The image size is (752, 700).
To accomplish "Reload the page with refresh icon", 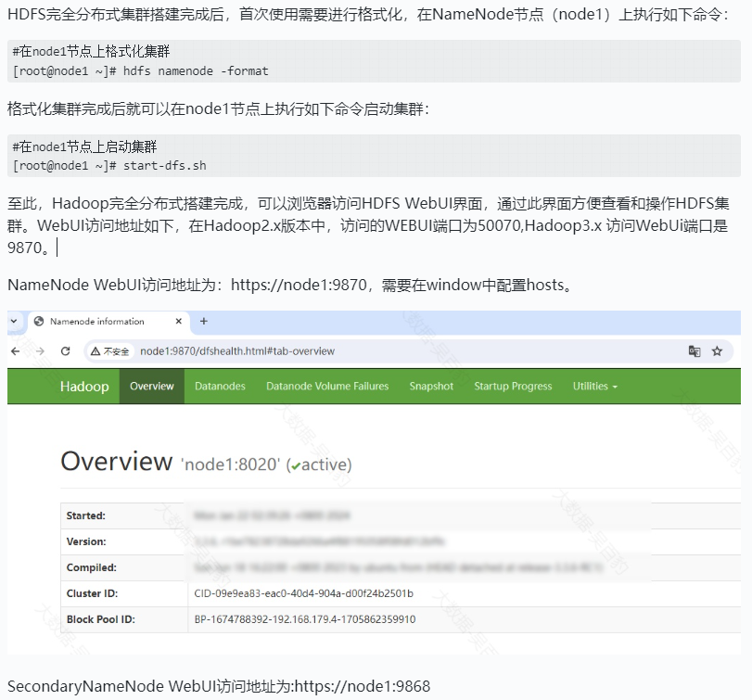I will click(x=66, y=351).
